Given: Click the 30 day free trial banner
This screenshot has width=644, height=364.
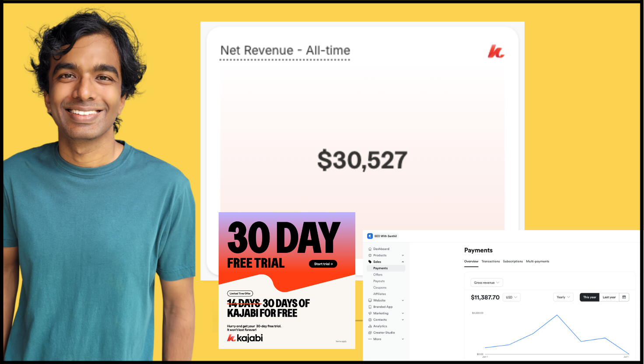Looking at the screenshot, I should [x=287, y=280].
